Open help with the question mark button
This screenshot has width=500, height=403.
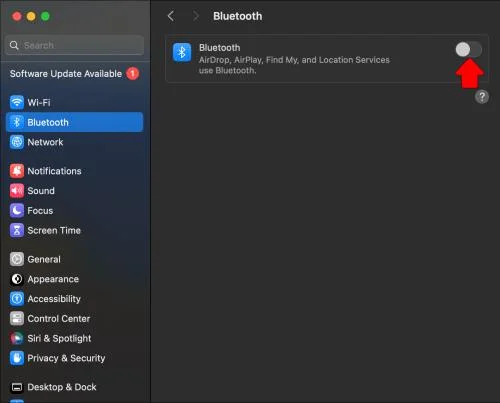(x=482, y=97)
